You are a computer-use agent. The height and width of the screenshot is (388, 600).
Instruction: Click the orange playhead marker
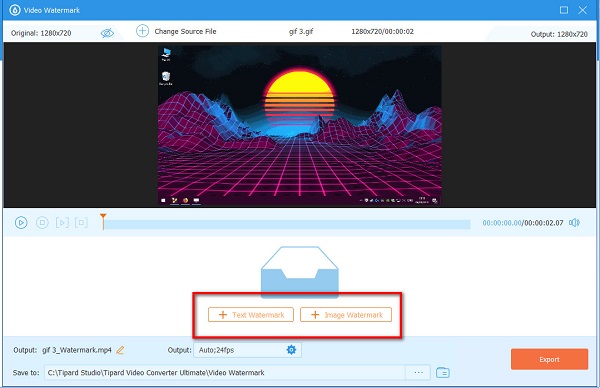point(103,222)
